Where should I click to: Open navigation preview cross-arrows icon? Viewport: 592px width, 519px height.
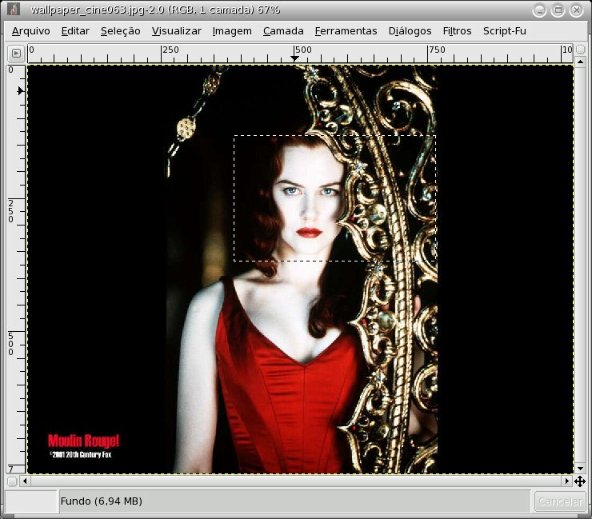pyautogui.click(x=580, y=481)
